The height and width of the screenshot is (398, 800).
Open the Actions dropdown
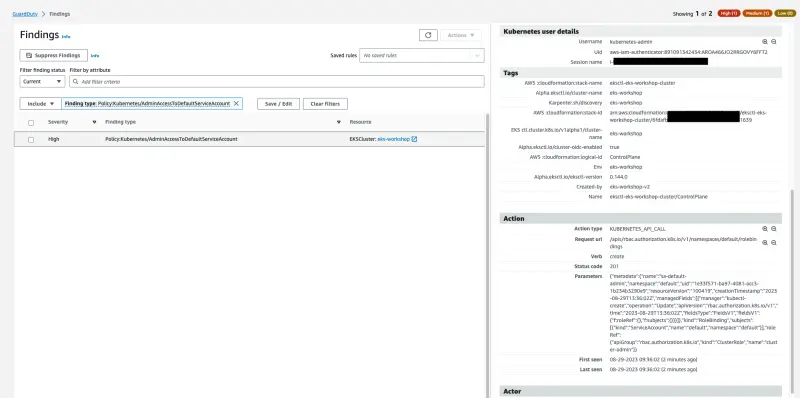pos(461,35)
